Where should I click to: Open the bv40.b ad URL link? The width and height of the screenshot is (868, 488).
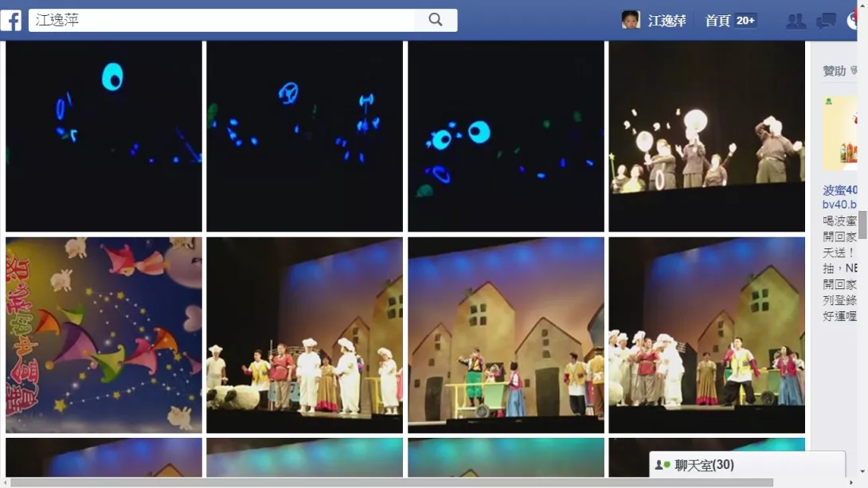click(x=840, y=205)
